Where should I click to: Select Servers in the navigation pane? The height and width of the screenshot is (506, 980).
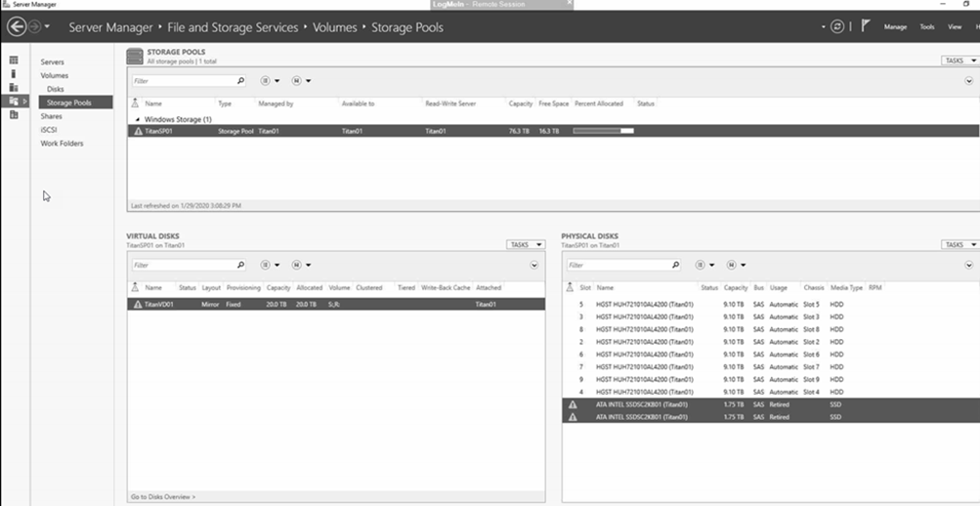52,62
